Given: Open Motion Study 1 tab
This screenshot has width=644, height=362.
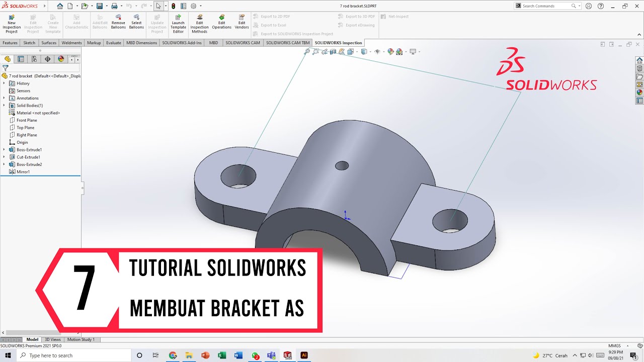Looking at the screenshot, I should coord(80,339).
